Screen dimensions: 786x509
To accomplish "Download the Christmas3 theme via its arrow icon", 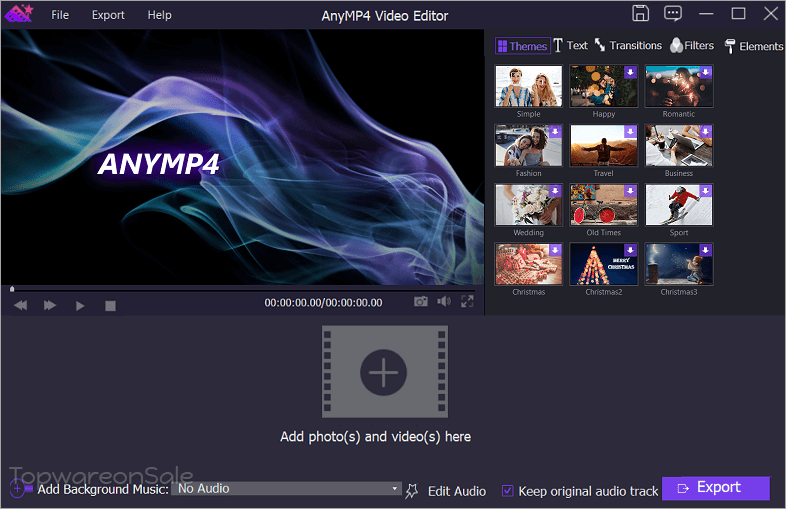I will [705, 250].
